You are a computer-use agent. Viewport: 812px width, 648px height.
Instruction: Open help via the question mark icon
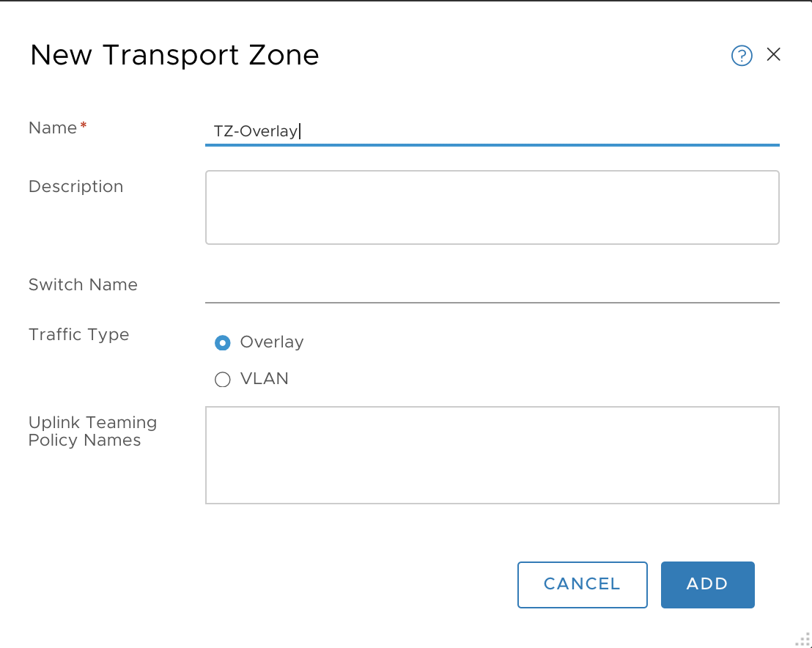pos(742,56)
